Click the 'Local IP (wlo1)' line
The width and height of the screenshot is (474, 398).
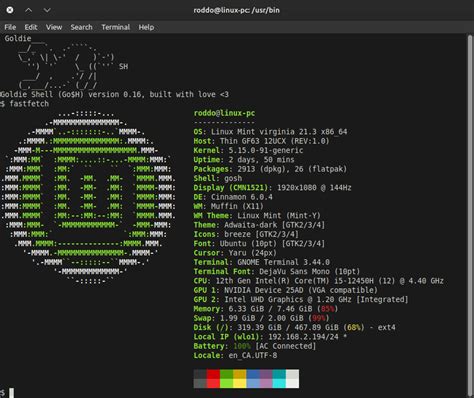[x=270, y=337]
